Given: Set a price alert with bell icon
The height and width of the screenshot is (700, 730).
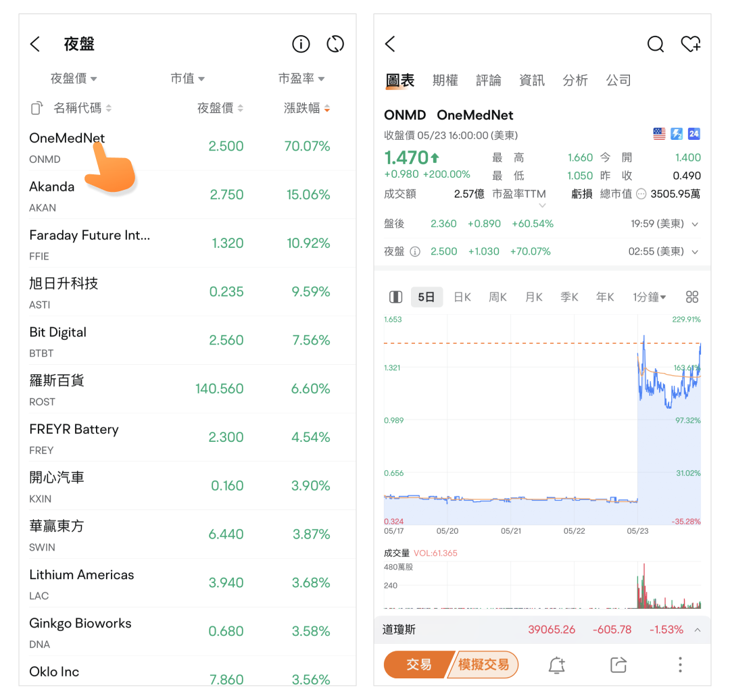Looking at the screenshot, I should 556,665.
